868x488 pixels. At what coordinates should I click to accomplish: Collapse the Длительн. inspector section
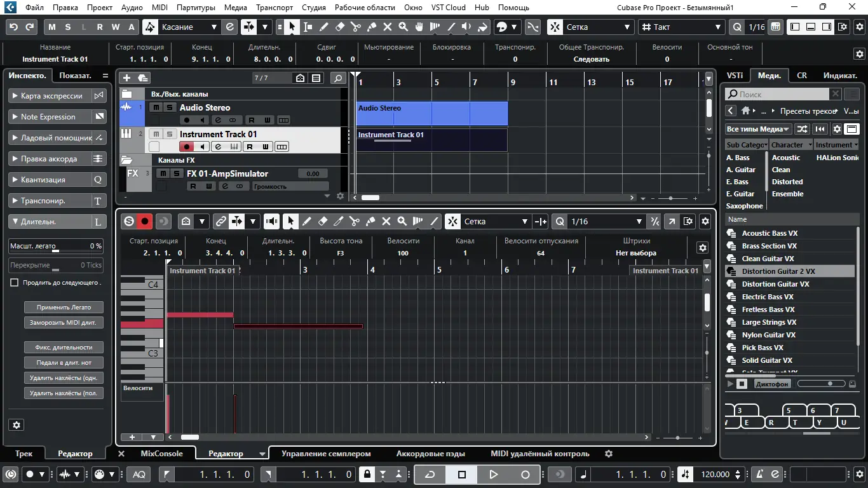(50, 222)
